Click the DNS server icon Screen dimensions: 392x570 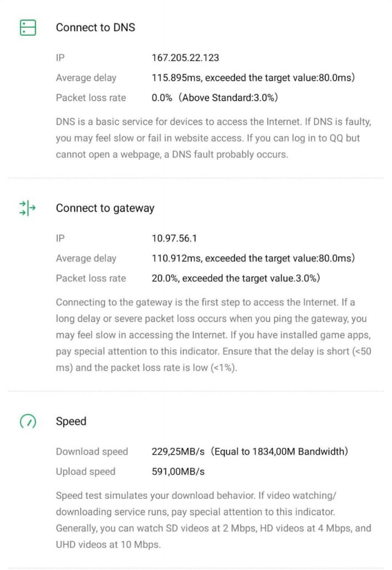click(28, 28)
